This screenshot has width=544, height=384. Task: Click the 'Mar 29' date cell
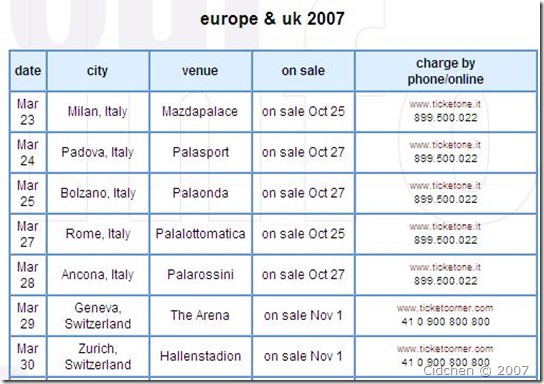click(28, 316)
